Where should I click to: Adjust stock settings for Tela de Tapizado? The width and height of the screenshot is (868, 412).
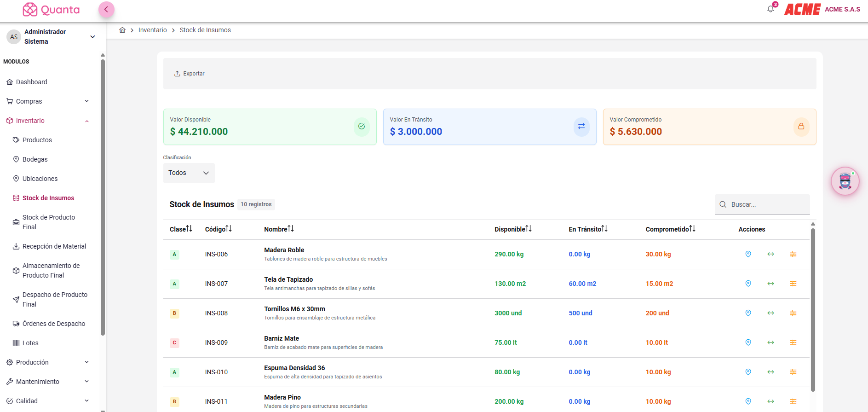coord(793,284)
